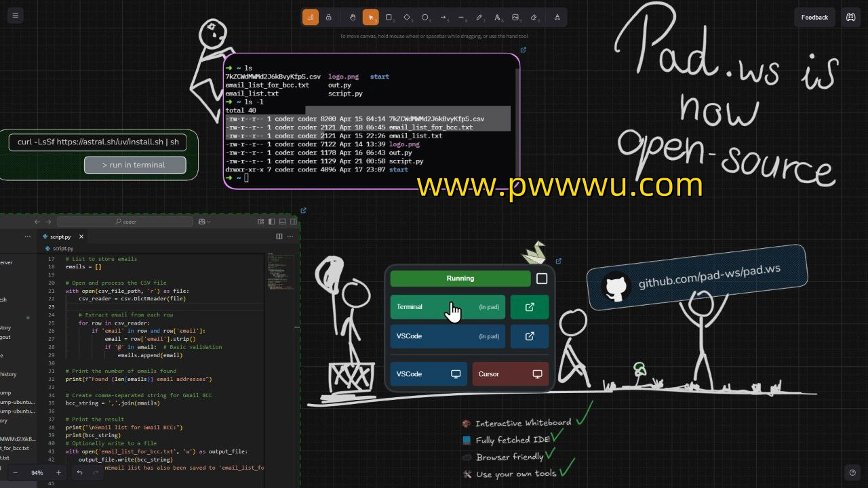Select the Hand pan tool
This screenshot has height=488, width=868.
click(x=353, y=17)
